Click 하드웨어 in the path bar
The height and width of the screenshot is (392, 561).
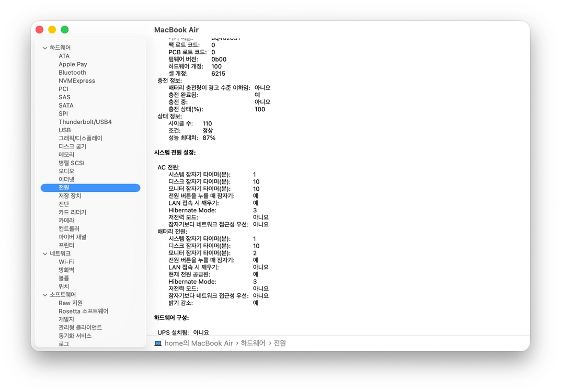coord(253,344)
